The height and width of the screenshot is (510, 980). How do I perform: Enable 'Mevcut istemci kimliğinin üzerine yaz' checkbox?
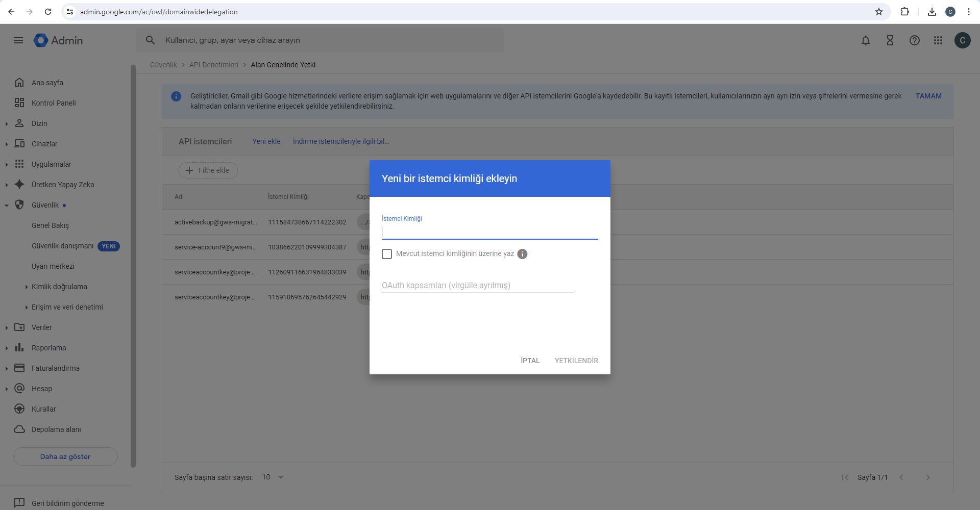(387, 254)
